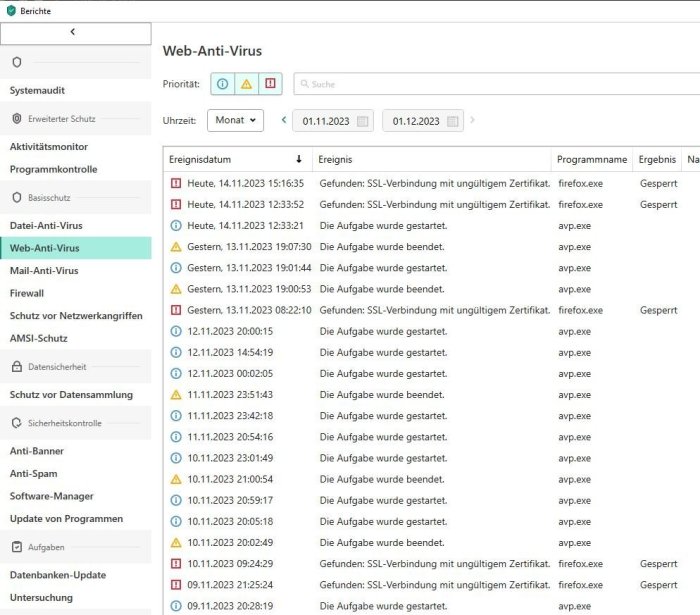Viewport: 700px width, 615px height.
Task: Toggle the info priority filter icon
Action: pyautogui.click(x=222, y=84)
